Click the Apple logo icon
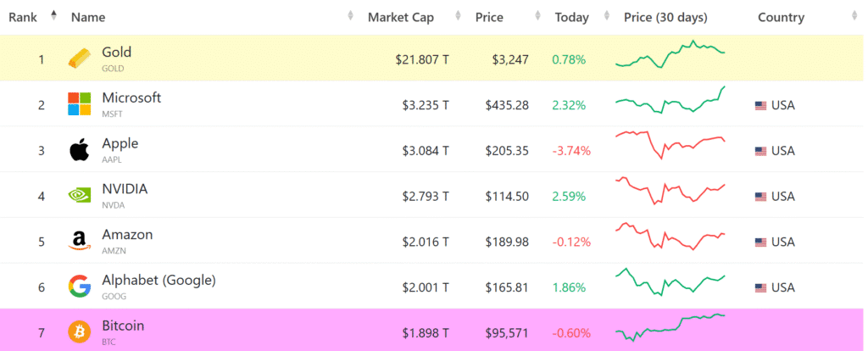This screenshot has width=868, height=351. point(79,151)
